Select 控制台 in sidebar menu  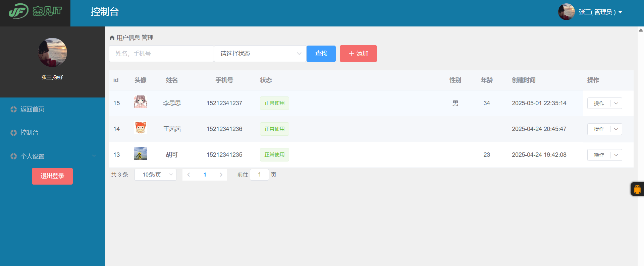click(x=30, y=133)
